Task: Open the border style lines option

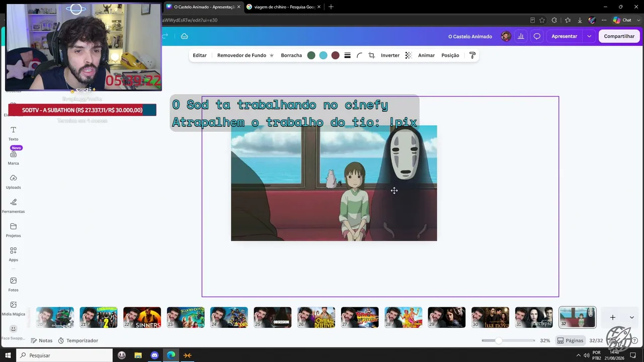Action: point(347,55)
